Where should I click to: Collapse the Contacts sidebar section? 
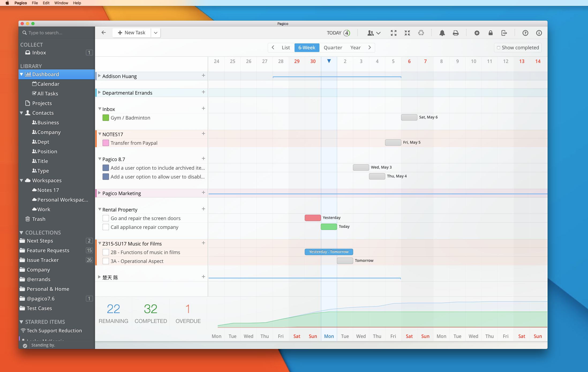21,113
